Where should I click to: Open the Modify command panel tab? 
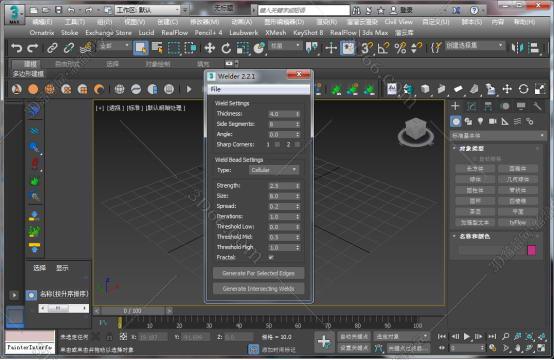(472, 106)
